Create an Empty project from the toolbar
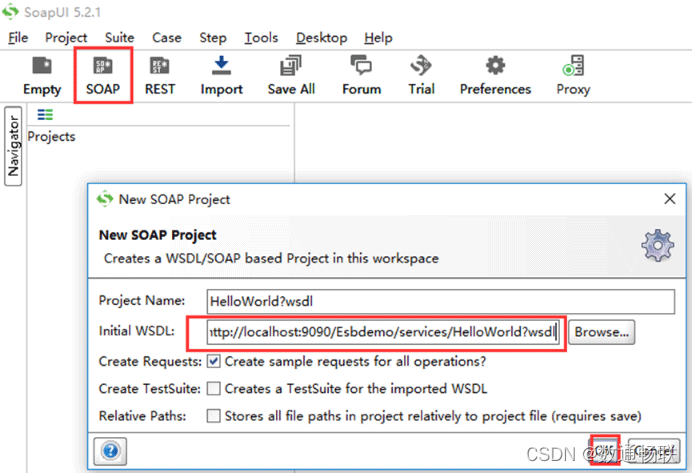 click(42, 76)
